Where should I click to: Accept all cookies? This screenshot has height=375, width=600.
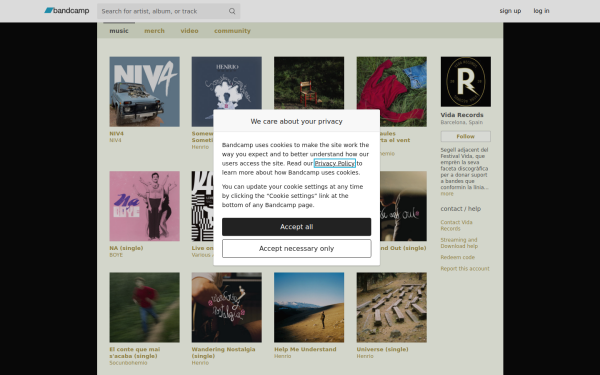pyautogui.click(x=297, y=227)
